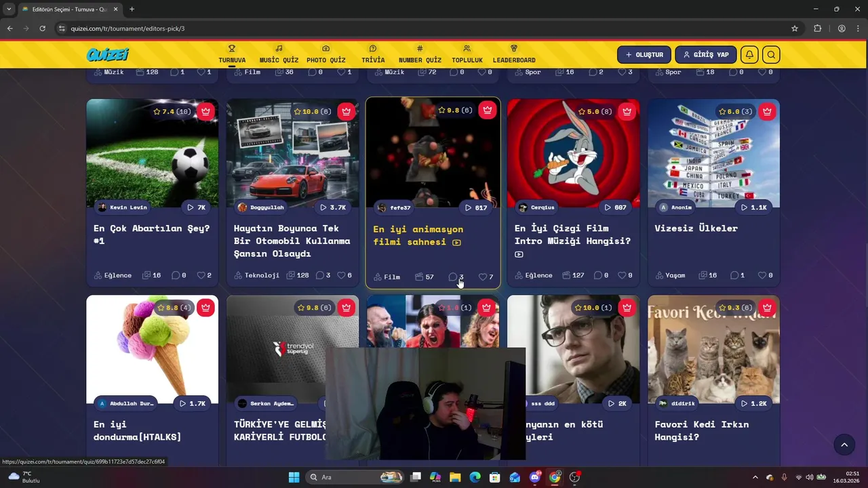Viewport: 868px width, 488px height.
Task: Open Hayatın Boyunca Tek Bir Otomobil quiz
Action: [292, 241]
